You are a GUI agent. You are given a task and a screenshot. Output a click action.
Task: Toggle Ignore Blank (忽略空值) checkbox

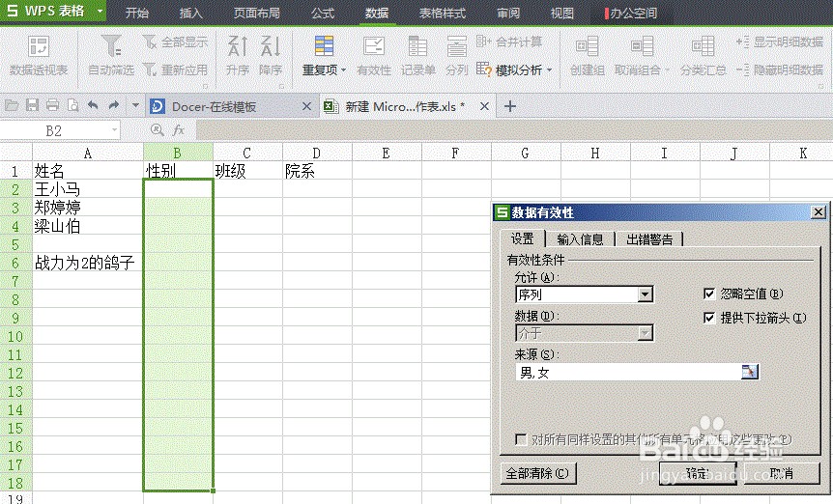tap(708, 294)
